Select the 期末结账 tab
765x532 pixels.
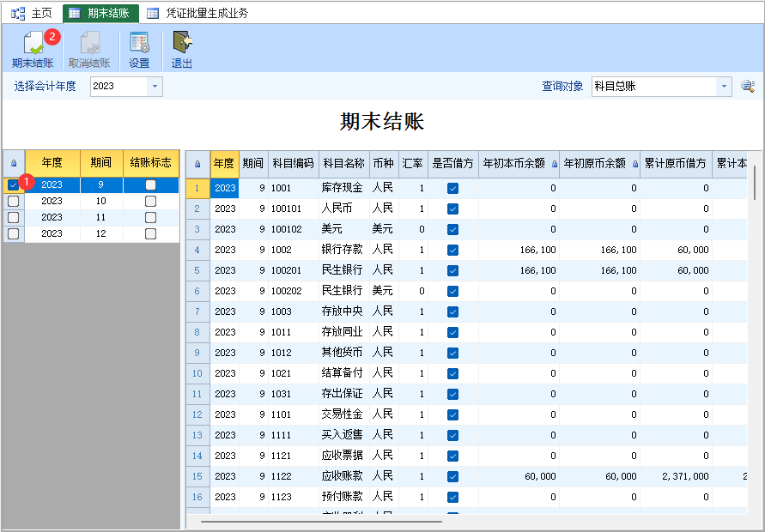coord(100,13)
